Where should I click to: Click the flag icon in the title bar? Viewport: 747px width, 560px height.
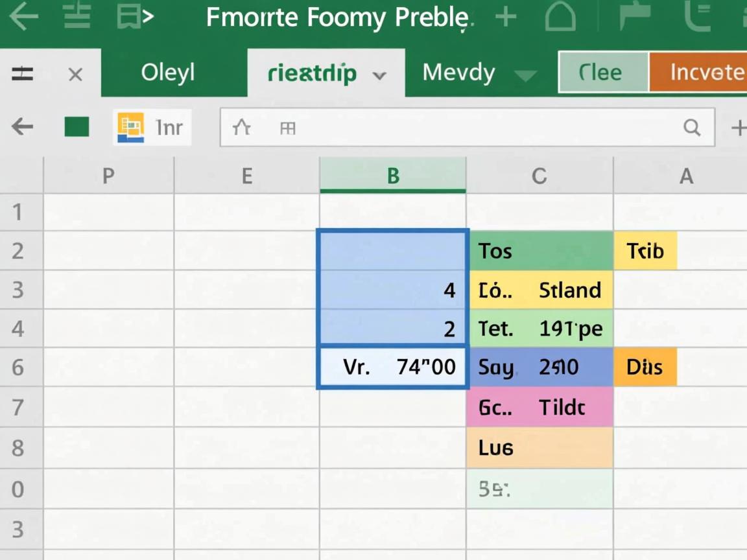click(x=635, y=17)
